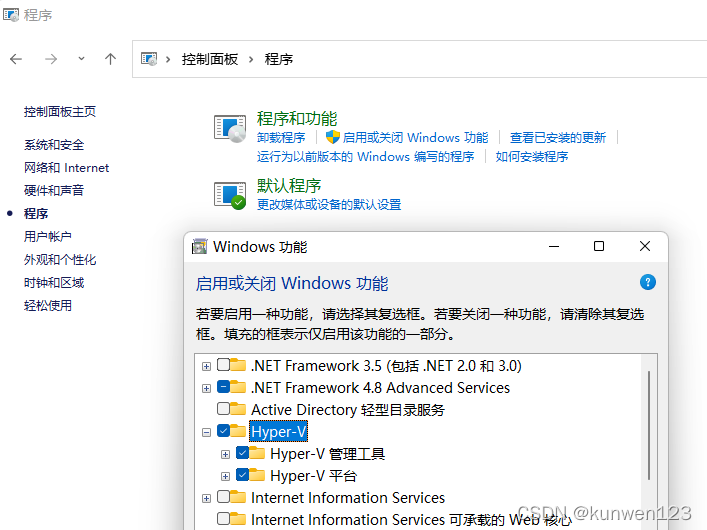The image size is (707, 530).
Task: Click .NET Framework 4.8 folder icon
Action: point(238,387)
